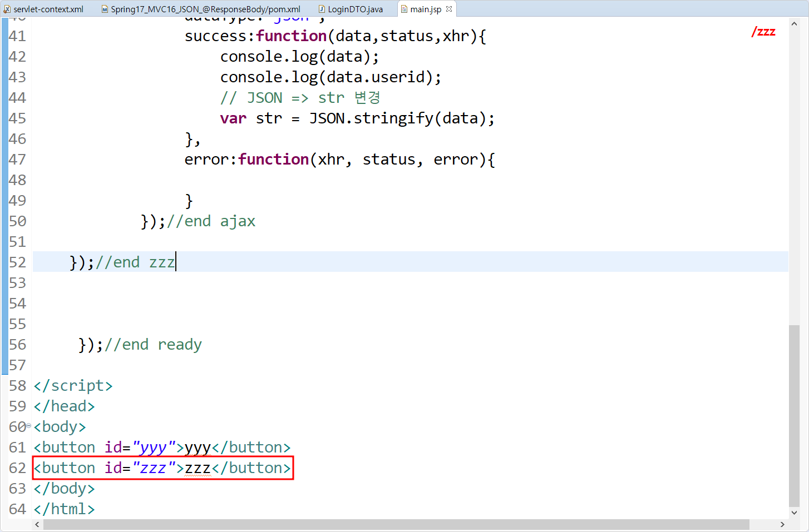The height and width of the screenshot is (532, 809).
Task: Click the horizontal scrollbar thumb
Action: tap(396, 524)
